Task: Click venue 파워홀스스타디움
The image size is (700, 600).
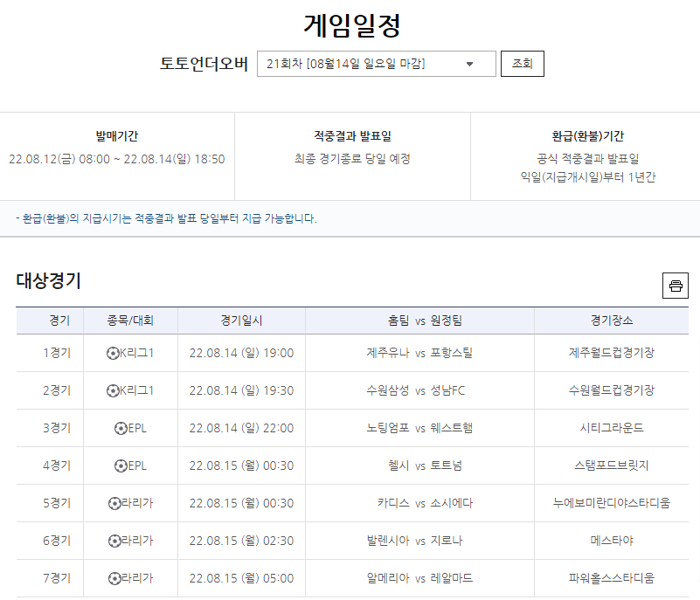Action: [x=612, y=577]
